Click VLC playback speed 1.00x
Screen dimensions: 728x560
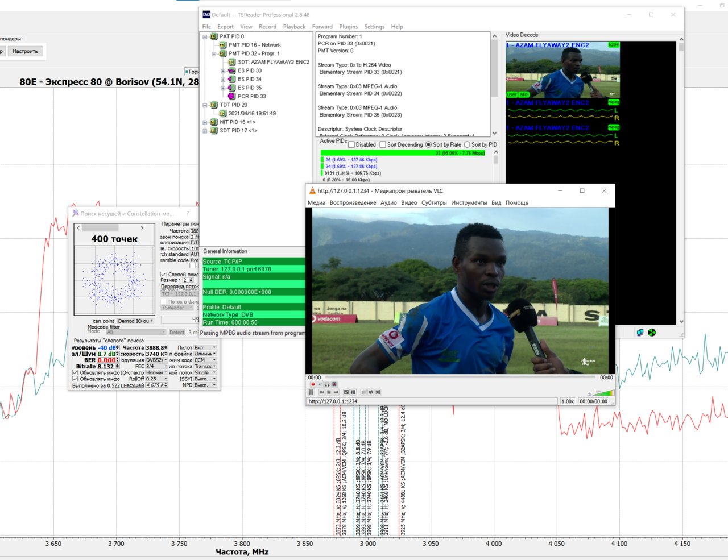568,401
